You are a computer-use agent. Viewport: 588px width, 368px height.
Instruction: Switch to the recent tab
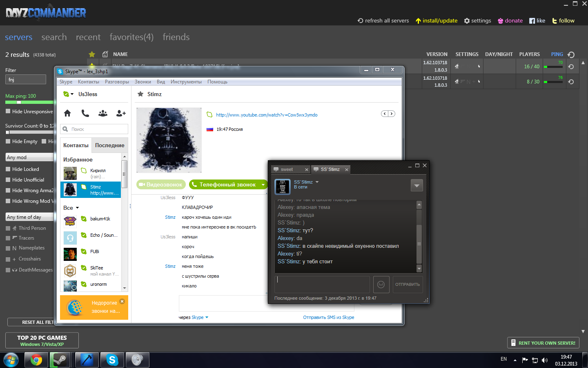click(x=88, y=37)
